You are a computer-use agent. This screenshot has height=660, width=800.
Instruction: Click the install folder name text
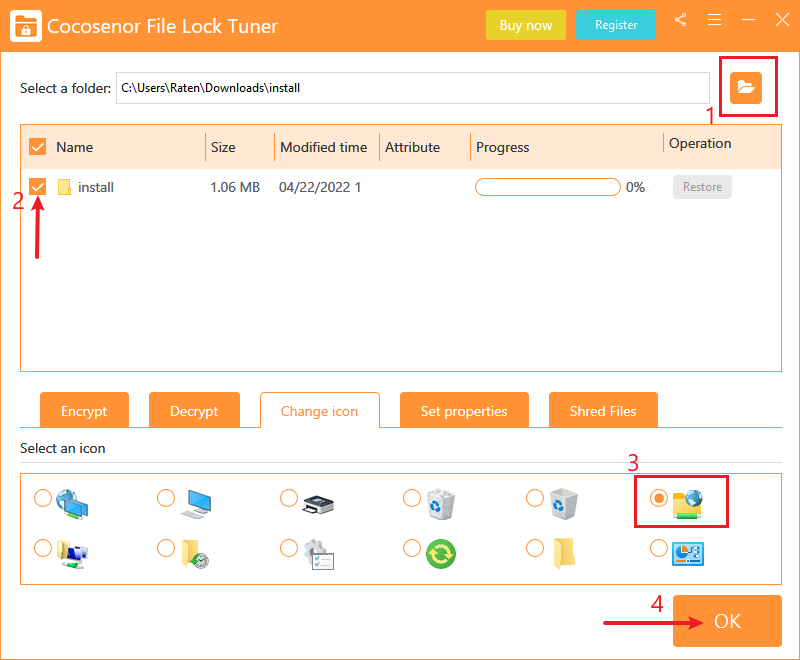tap(96, 187)
